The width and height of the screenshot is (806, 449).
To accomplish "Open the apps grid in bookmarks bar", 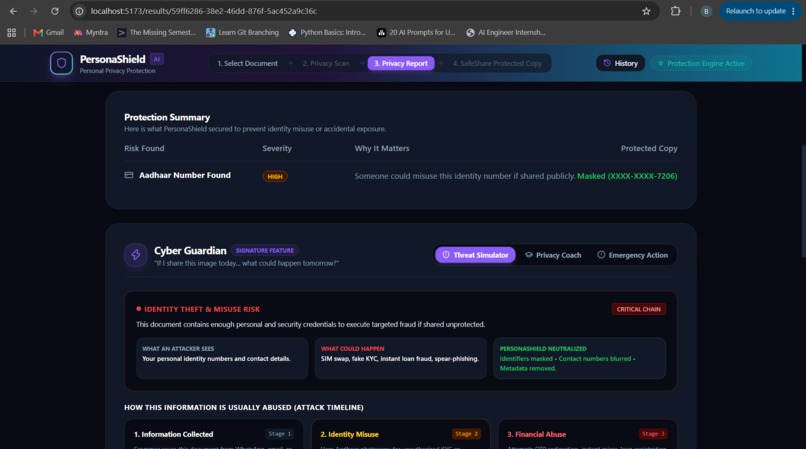I will (11, 32).
